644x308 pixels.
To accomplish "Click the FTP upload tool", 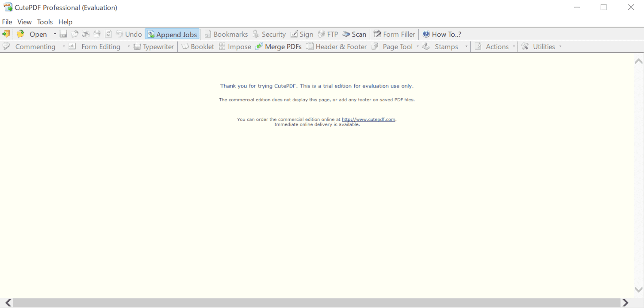I will (328, 34).
